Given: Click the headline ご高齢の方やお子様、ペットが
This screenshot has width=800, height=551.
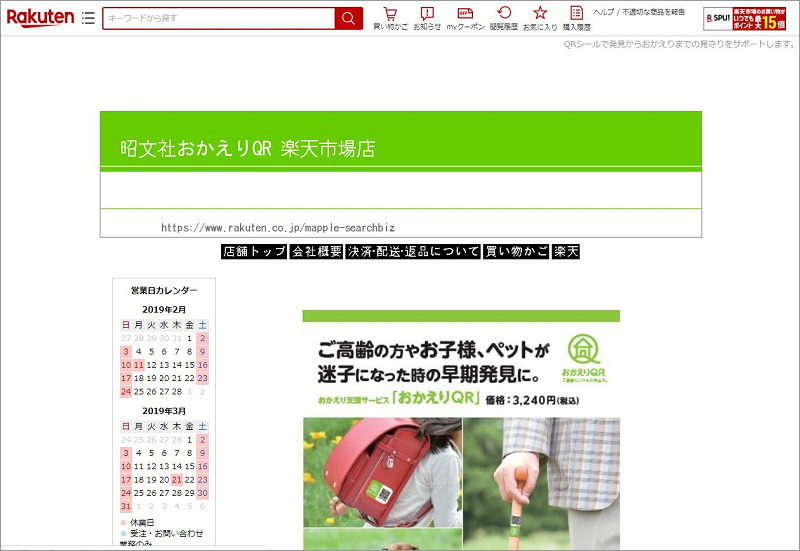Looking at the screenshot, I should click(x=434, y=350).
